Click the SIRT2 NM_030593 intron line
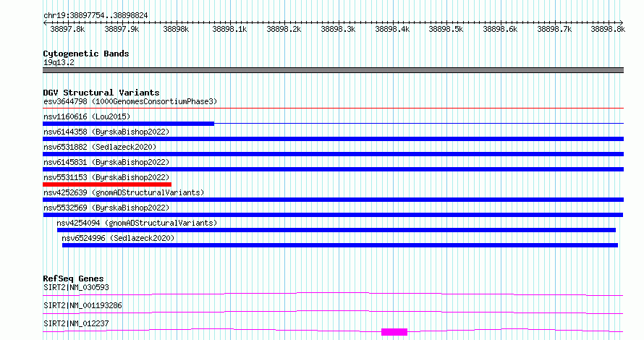 coord(333,293)
